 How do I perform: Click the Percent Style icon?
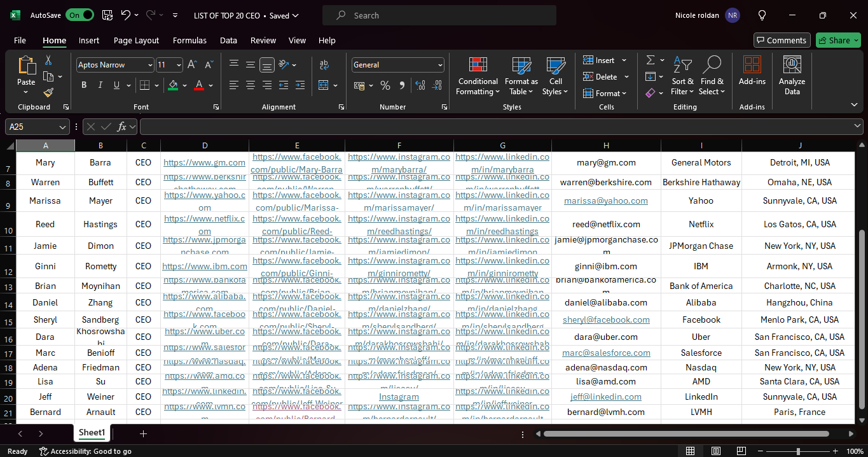pos(385,85)
